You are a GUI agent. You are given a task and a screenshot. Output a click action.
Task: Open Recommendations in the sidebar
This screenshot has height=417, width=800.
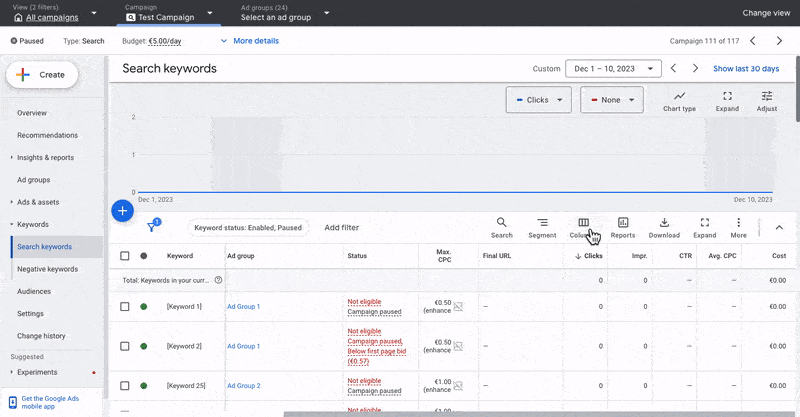pyautogui.click(x=47, y=135)
